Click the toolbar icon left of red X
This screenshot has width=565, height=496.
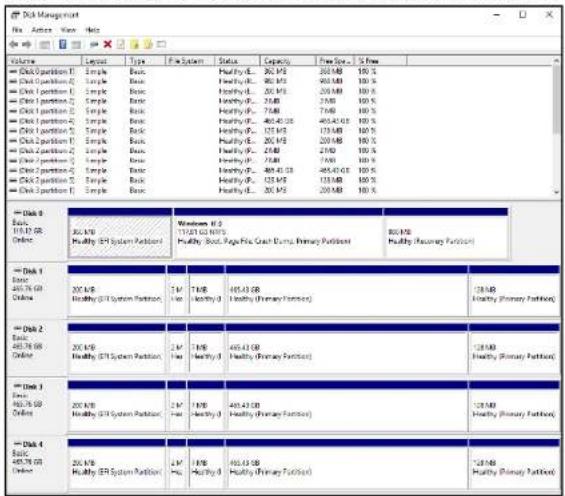click(94, 44)
